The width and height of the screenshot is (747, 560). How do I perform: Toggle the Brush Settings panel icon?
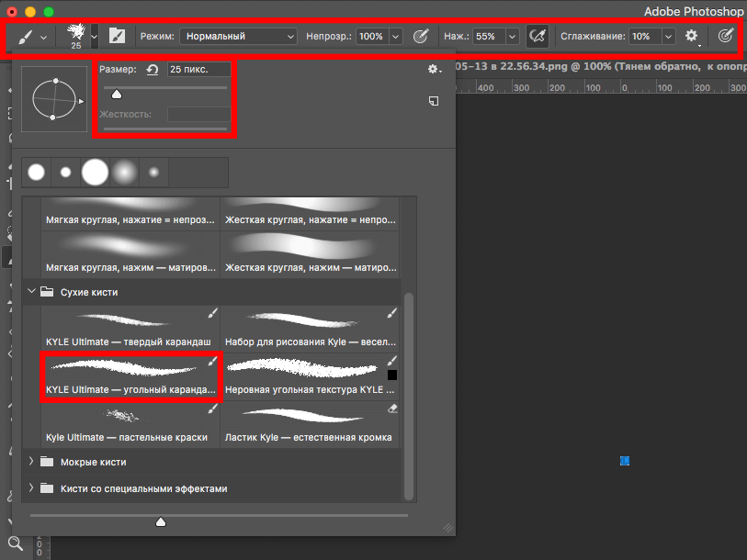click(x=117, y=36)
